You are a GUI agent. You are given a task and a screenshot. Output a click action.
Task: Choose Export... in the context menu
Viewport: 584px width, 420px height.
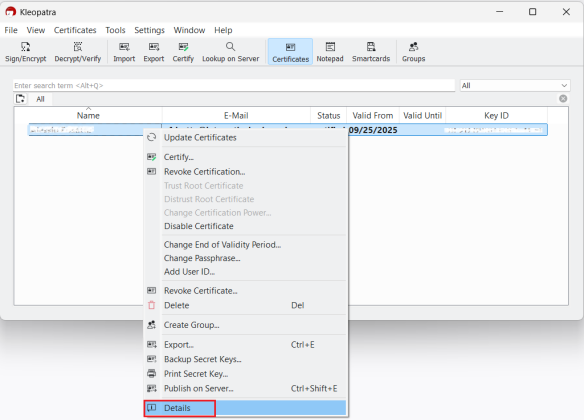[246, 345]
